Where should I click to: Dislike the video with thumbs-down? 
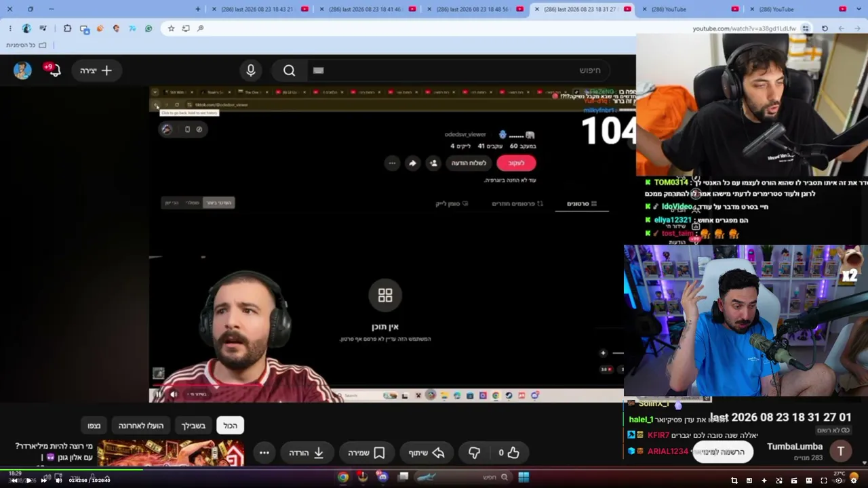tap(474, 453)
